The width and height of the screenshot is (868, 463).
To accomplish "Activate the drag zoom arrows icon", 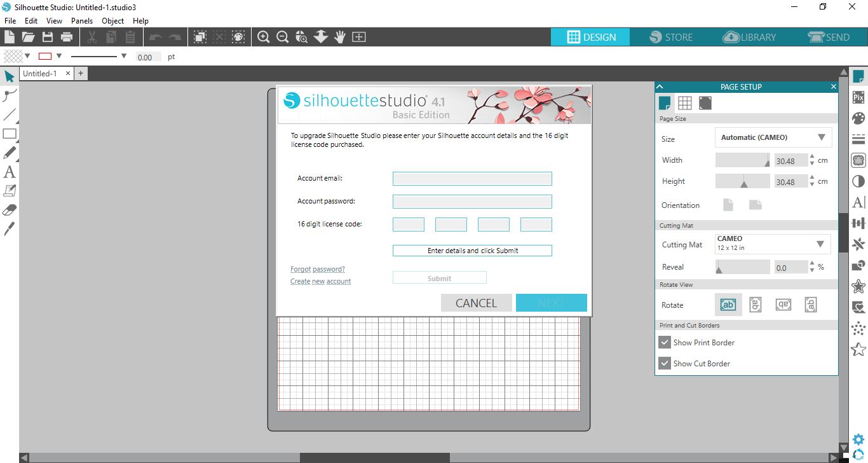I will 321,37.
